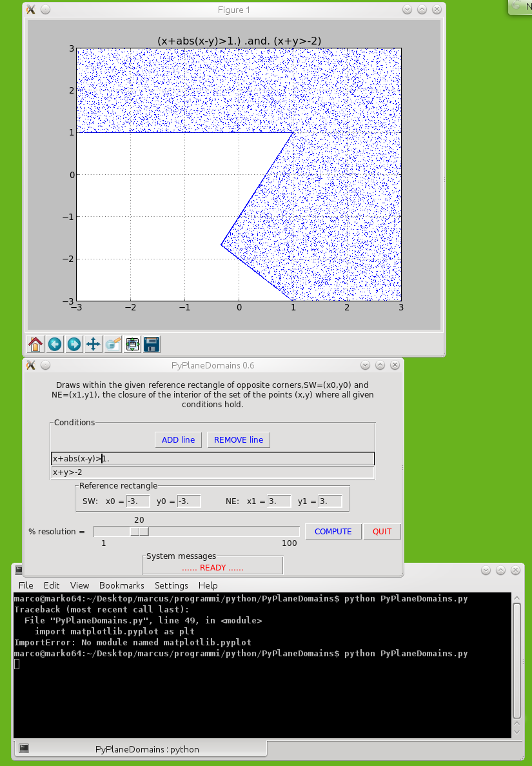Click the x1 input field
This screenshot has height=766, width=532.
[279, 501]
